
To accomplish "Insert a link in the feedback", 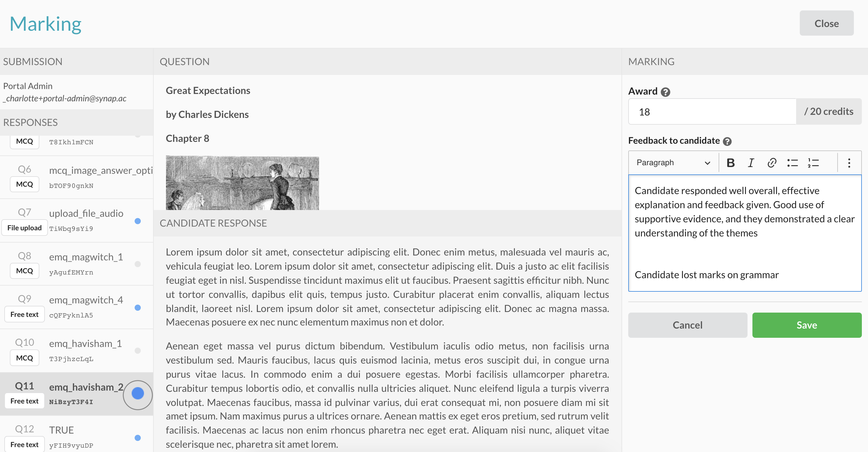I will pos(771,163).
